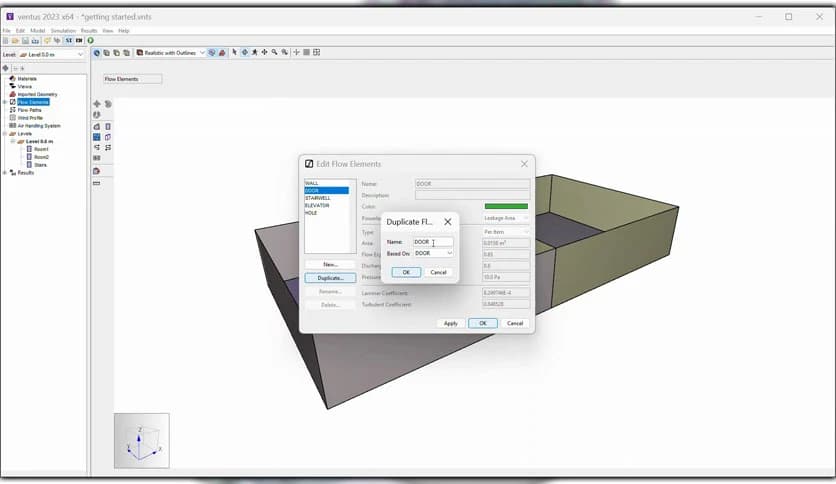Screen dimensions: 836x484
Task: Click the Save file toolbar icon
Action: point(25,41)
